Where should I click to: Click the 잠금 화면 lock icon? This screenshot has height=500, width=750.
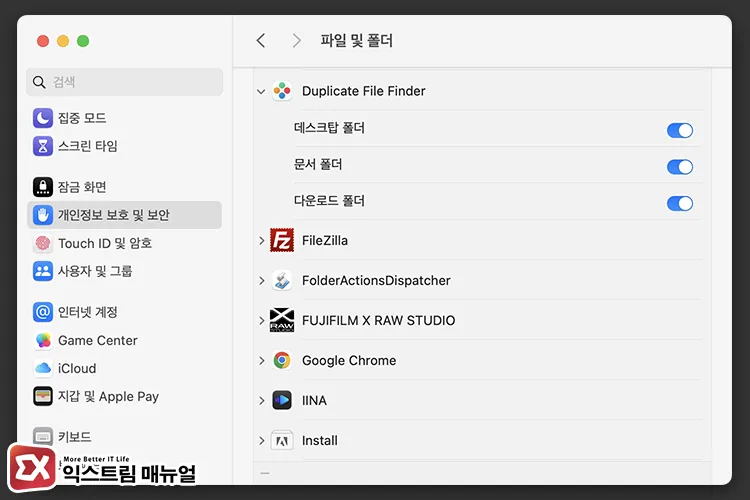point(43,187)
